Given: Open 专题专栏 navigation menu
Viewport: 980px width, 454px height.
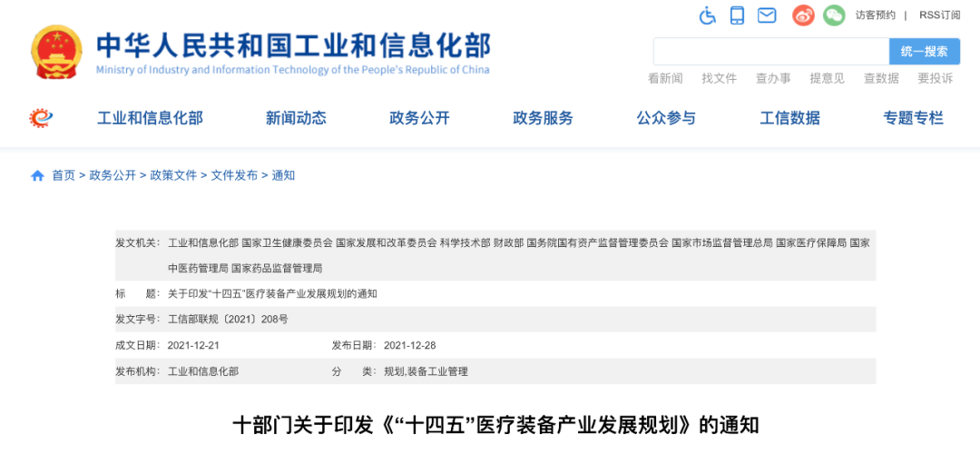Looking at the screenshot, I should [x=913, y=117].
